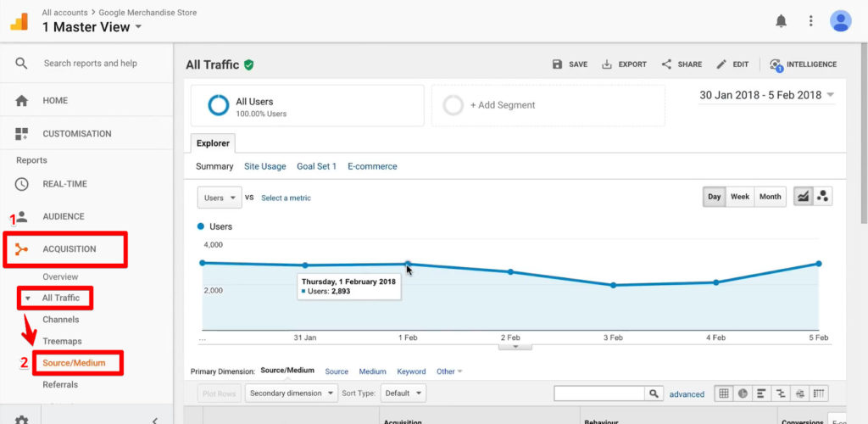Select the E-commerce sub-tab

[x=373, y=166]
